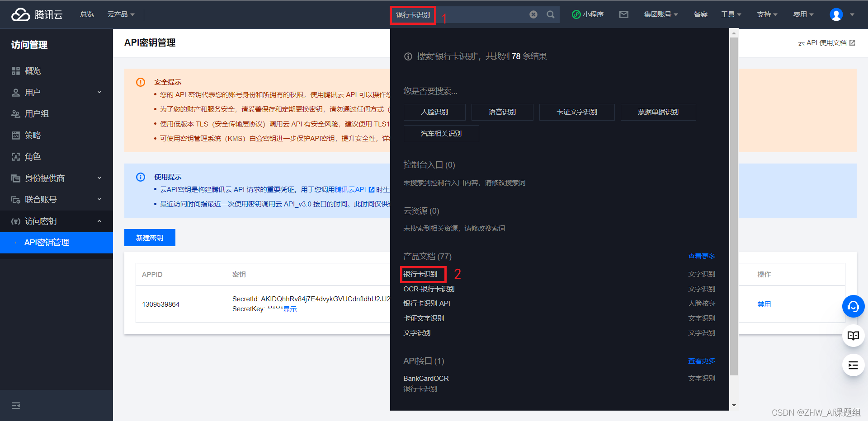Click the APPID value 1309539864
This screenshot has height=421, width=868.
coord(160,304)
